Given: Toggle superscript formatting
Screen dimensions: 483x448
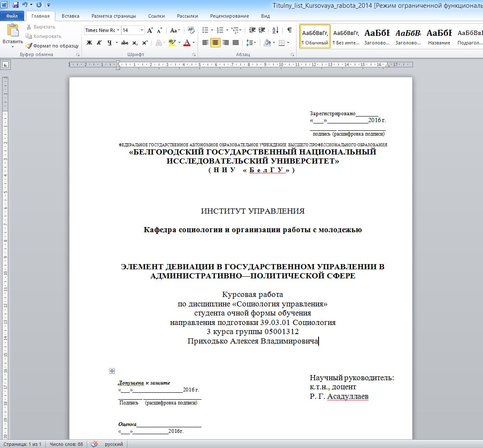Looking at the screenshot, I should point(145,43).
